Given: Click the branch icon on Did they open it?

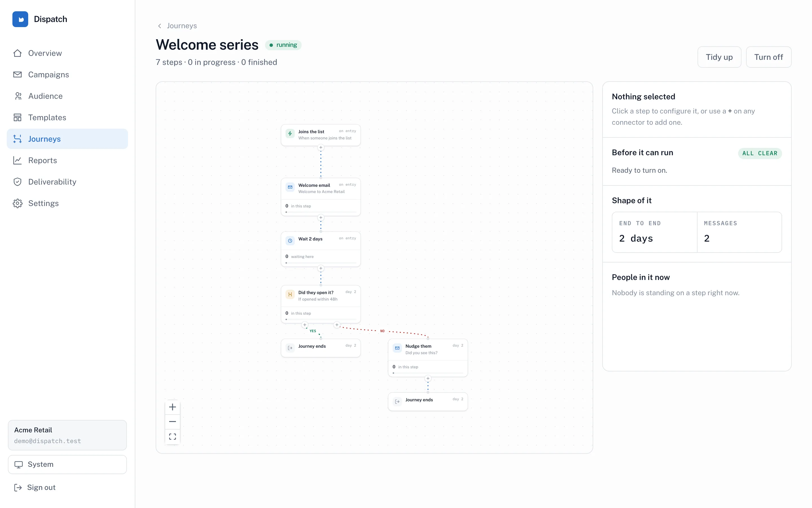Looking at the screenshot, I should tap(290, 294).
